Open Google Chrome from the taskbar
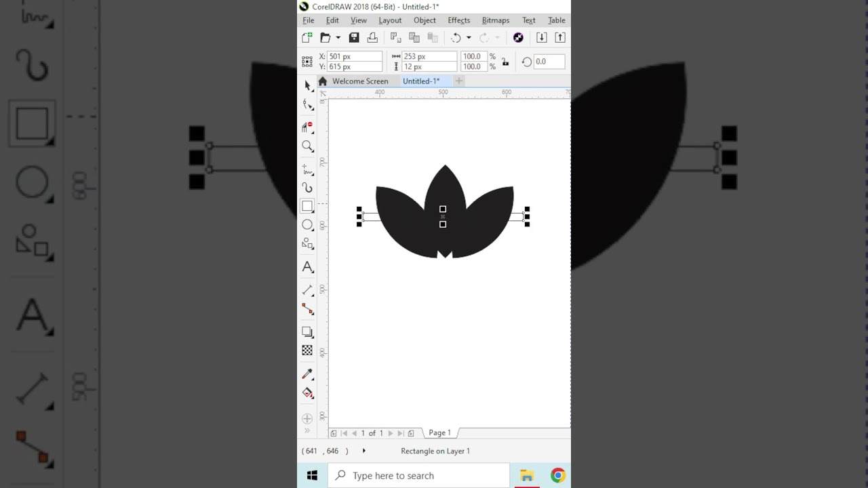Viewport: 868px width, 488px height. coord(557,476)
